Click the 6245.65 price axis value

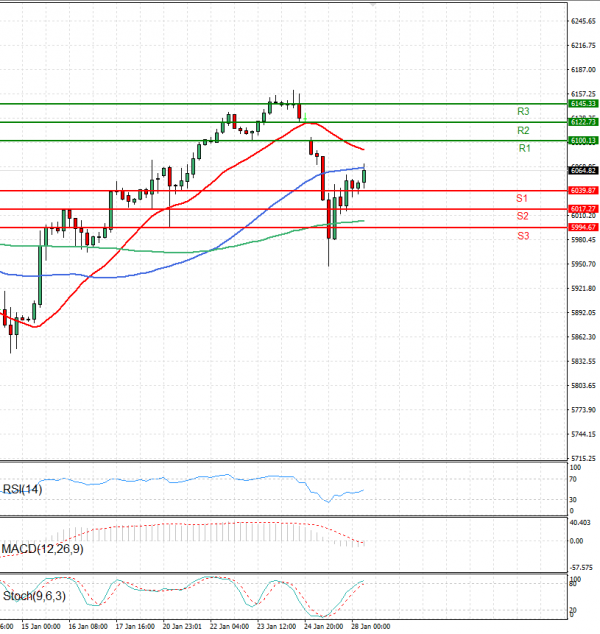(x=583, y=21)
